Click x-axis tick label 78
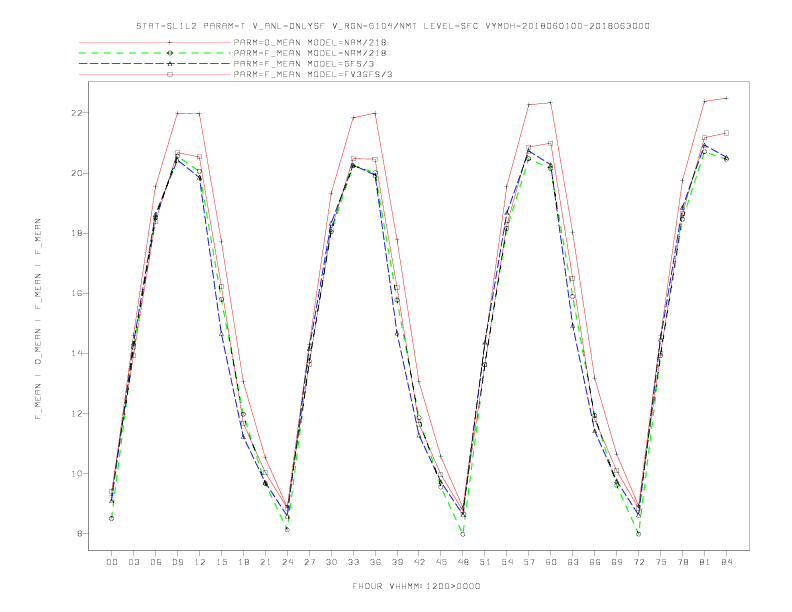 click(682, 562)
